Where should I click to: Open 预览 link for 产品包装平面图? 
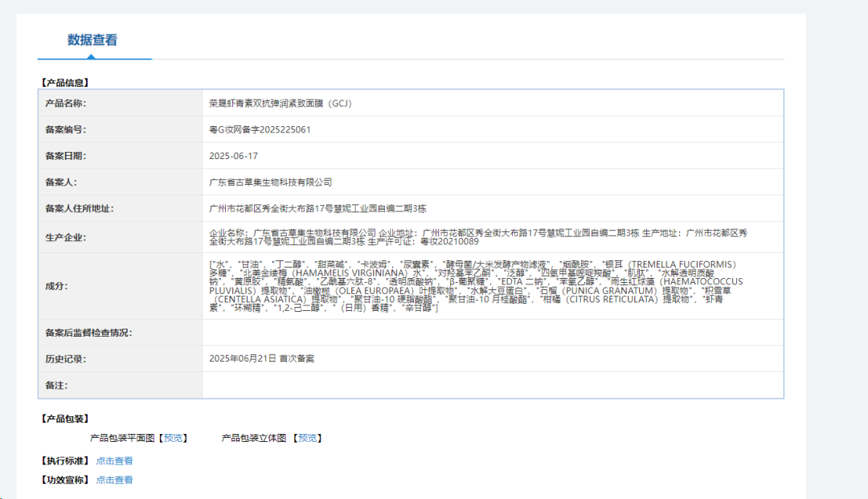(173, 438)
